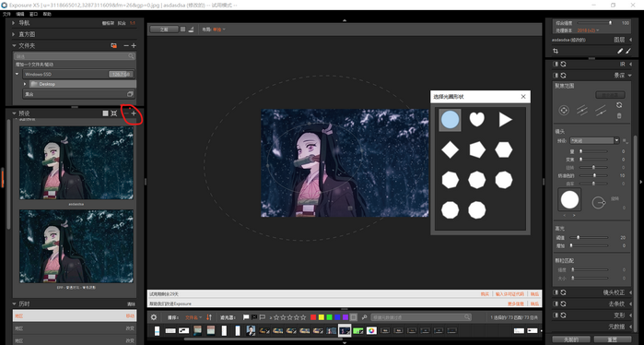Select the crop tool icon
The width and height of the screenshot is (644, 345).
coord(556,51)
